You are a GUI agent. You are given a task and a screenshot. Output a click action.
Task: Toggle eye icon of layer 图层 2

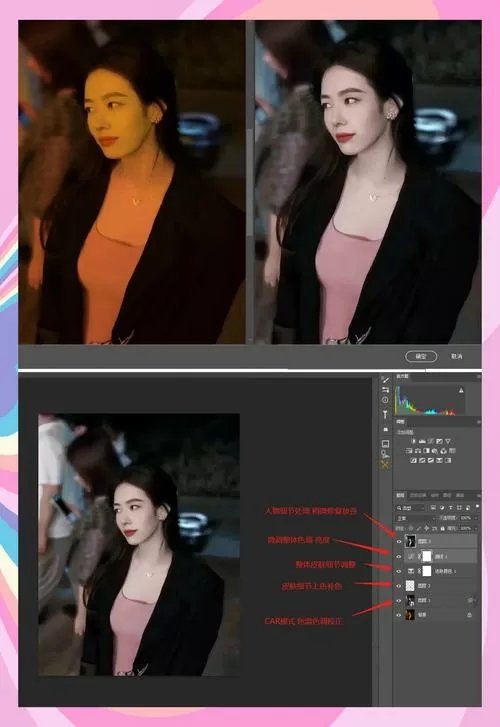coord(399,586)
